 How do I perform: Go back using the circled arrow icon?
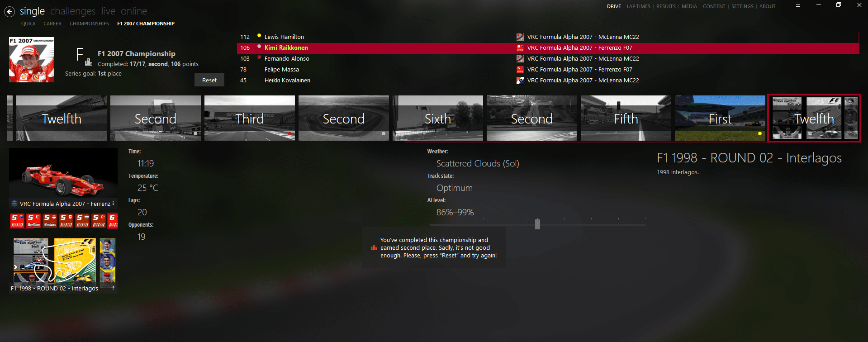[x=9, y=12]
